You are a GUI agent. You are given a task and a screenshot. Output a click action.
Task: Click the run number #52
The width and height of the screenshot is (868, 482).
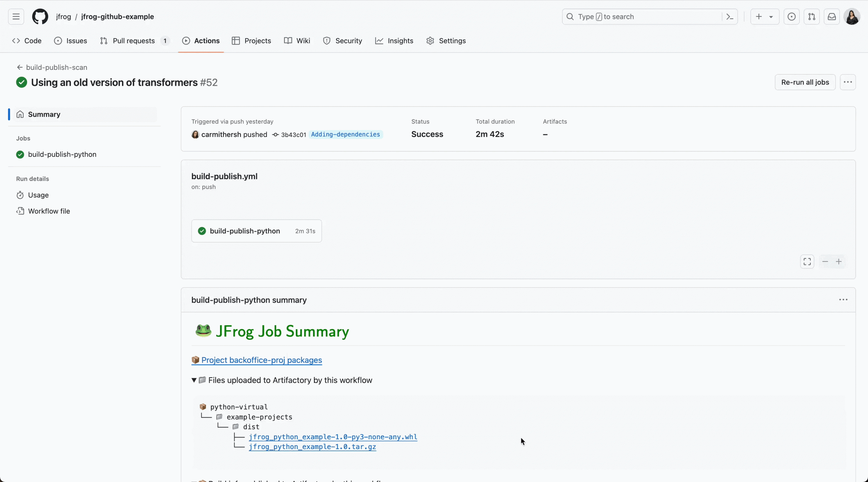(x=209, y=82)
